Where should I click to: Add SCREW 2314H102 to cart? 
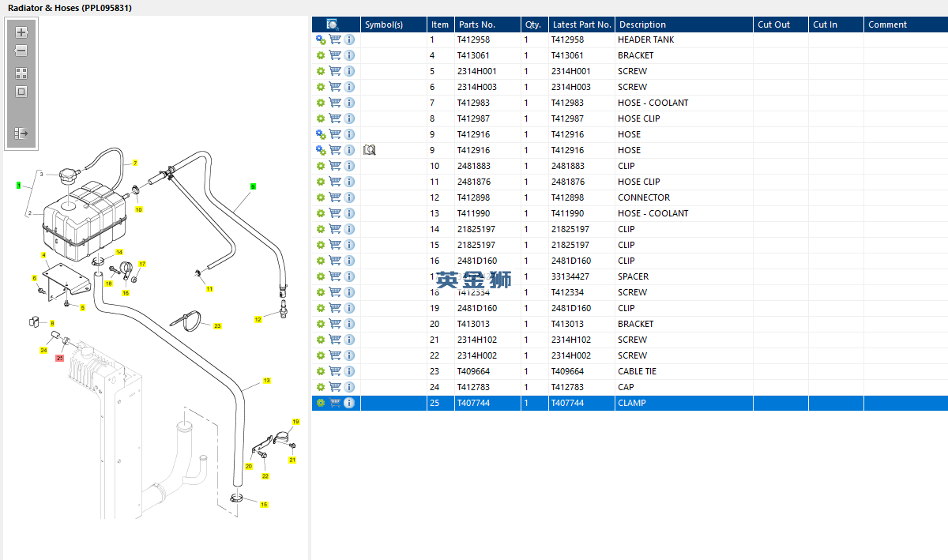coord(335,340)
